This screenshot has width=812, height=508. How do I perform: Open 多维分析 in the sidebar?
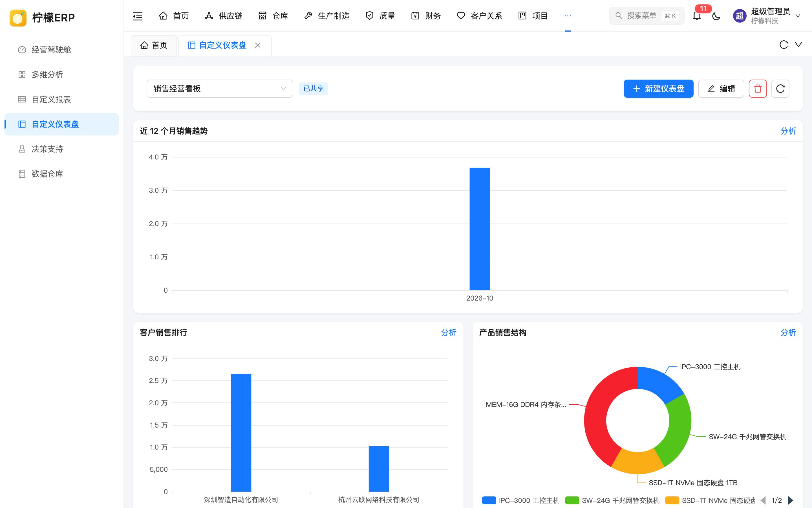(62, 75)
